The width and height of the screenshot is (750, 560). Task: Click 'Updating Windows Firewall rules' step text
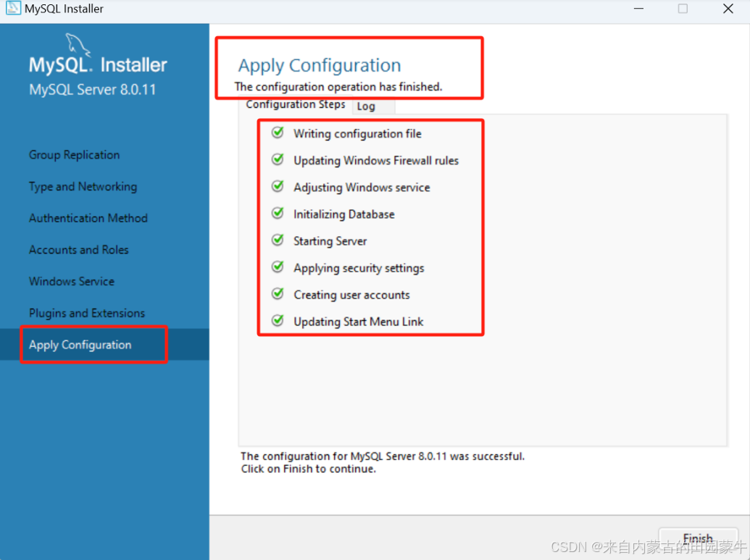pyautogui.click(x=376, y=161)
